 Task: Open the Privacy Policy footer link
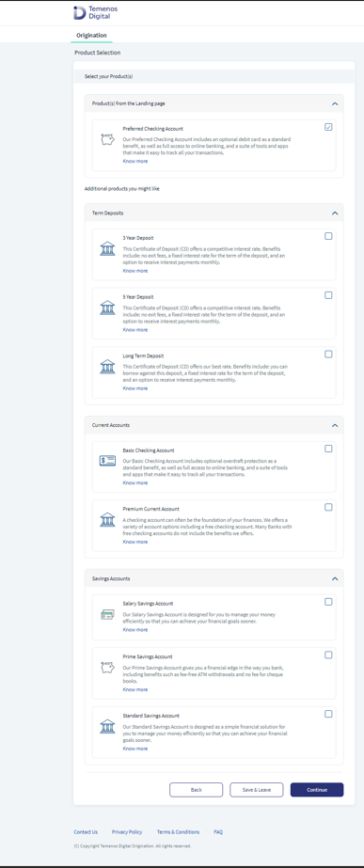point(127,832)
